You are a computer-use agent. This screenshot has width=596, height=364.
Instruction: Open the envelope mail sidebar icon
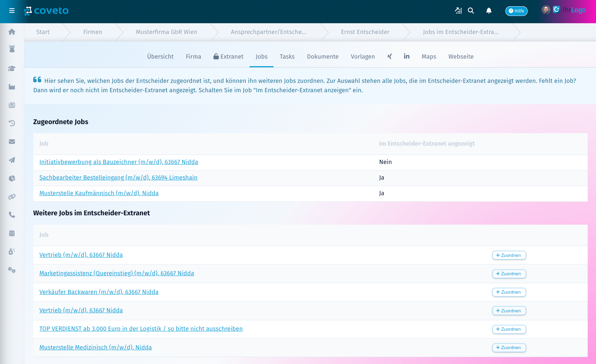[x=12, y=141]
